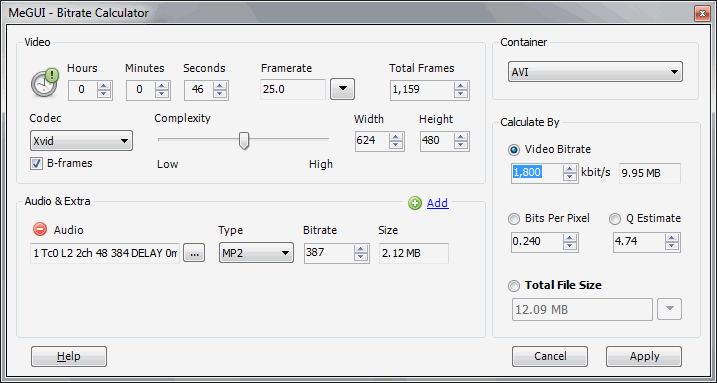This screenshot has width=717, height=383.
Task: Open the Container dropdown showing AVI
Action: click(x=595, y=72)
